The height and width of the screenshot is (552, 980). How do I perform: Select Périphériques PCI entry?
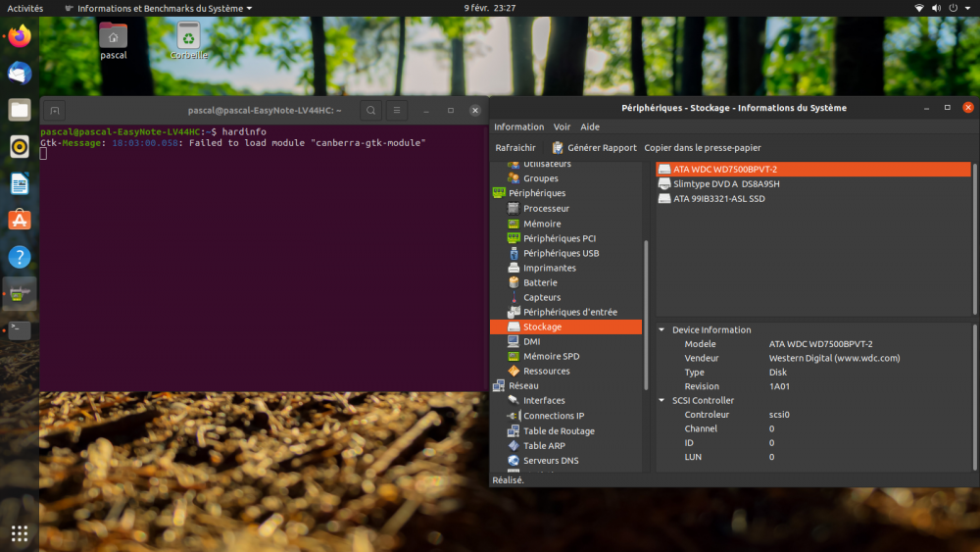559,238
